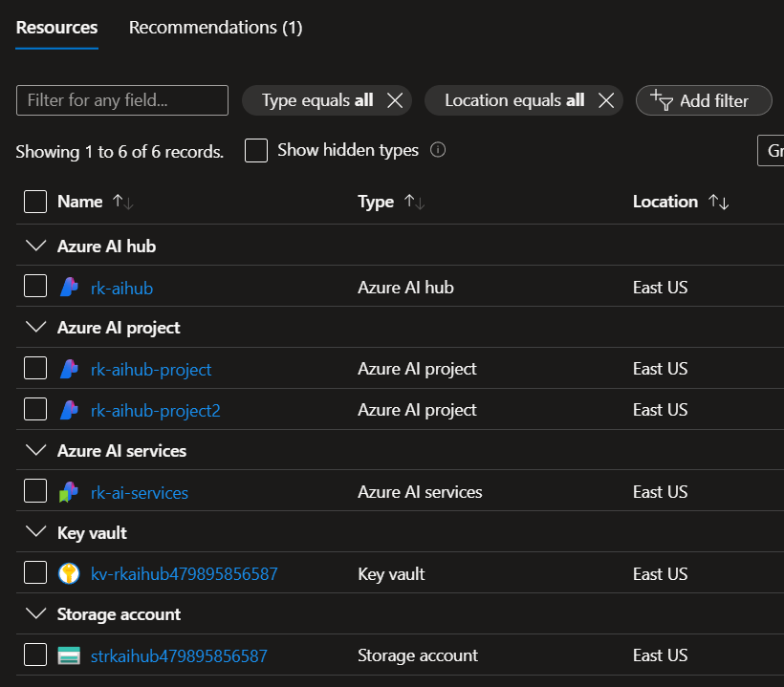The image size is (784, 687).
Task: Click the Add filter button
Action: [704, 100]
